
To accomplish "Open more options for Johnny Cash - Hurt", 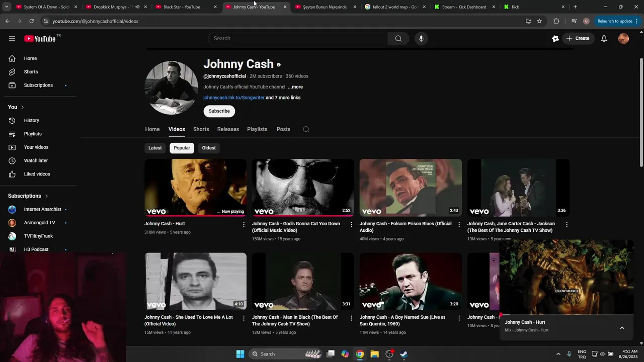I will pos(244,224).
